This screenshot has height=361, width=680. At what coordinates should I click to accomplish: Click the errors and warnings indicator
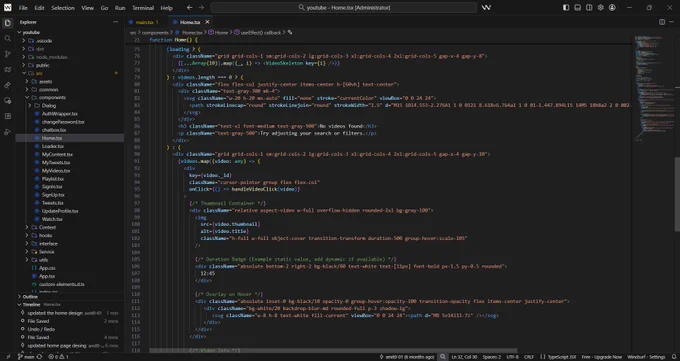(58, 357)
